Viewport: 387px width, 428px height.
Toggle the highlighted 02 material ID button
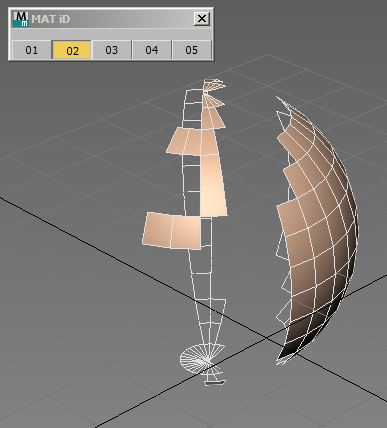click(x=72, y=50)
